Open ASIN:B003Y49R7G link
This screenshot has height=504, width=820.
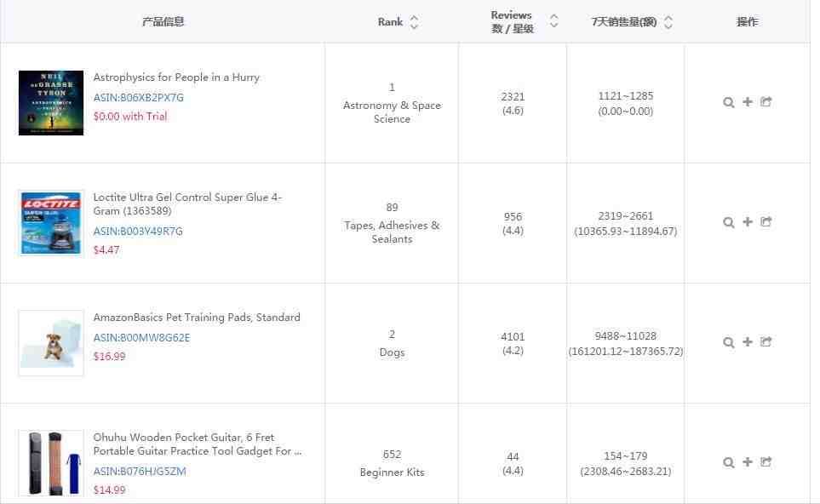point(138,231)
